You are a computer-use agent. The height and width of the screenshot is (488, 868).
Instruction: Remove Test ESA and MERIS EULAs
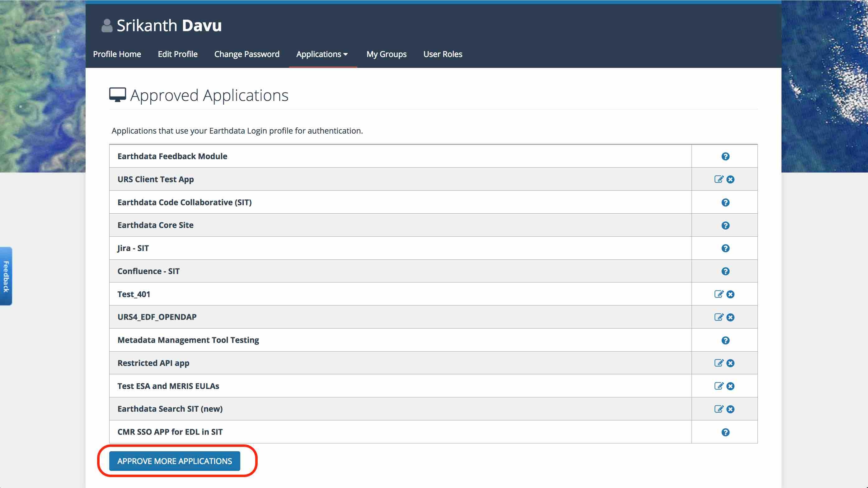pyautogui.click(x=730, y=386)
